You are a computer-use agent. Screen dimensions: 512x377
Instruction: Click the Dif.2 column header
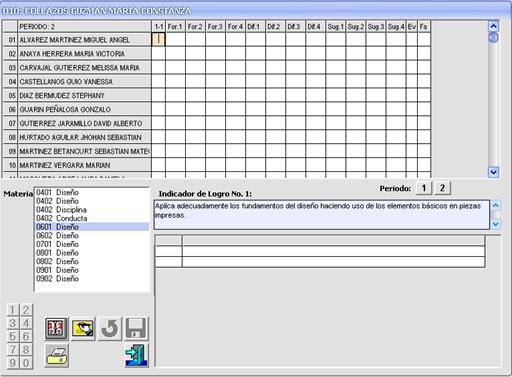click(x=275, y=27)
